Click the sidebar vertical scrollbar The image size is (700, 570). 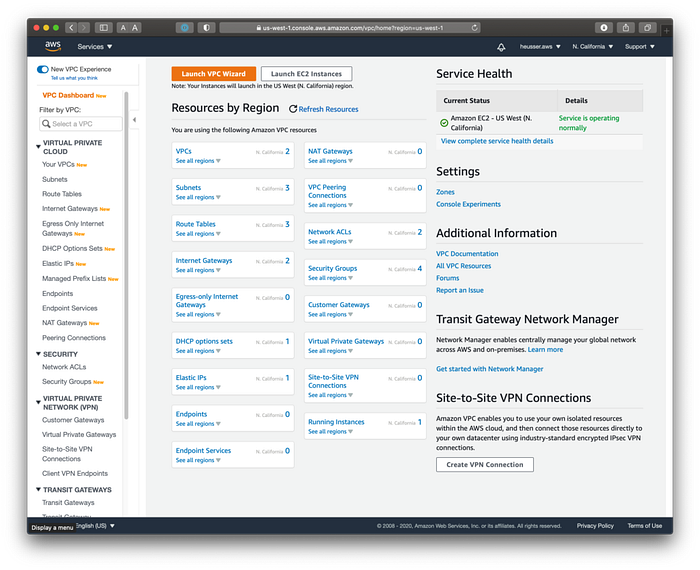(x=126, y=254)
